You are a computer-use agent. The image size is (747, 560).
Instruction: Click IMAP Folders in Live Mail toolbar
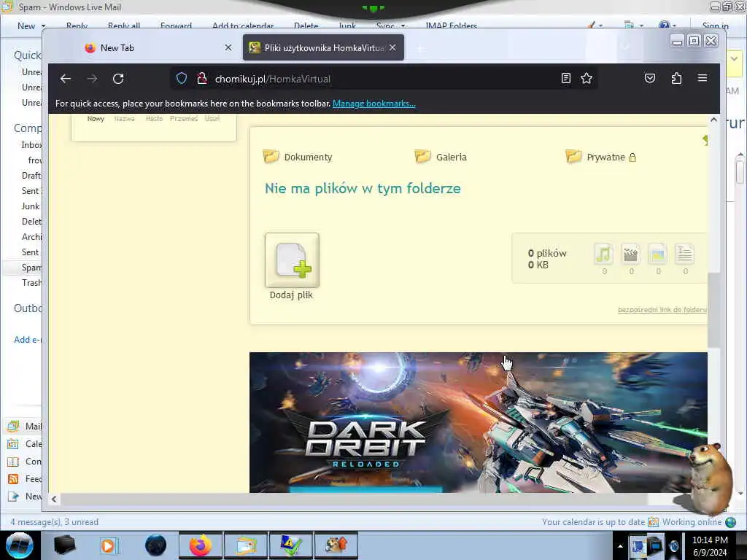pyautogui.click(x=451, y=26)
